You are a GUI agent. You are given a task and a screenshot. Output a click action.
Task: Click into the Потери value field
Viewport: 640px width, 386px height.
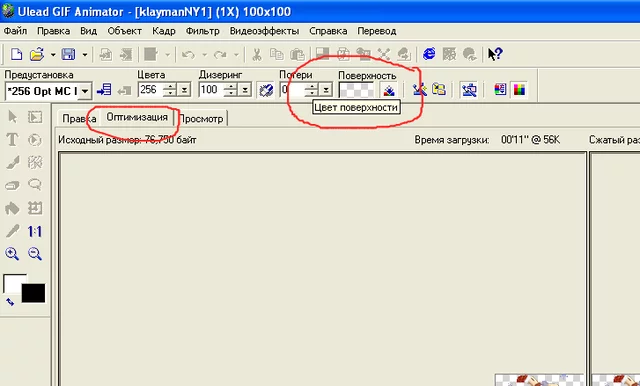292,90
